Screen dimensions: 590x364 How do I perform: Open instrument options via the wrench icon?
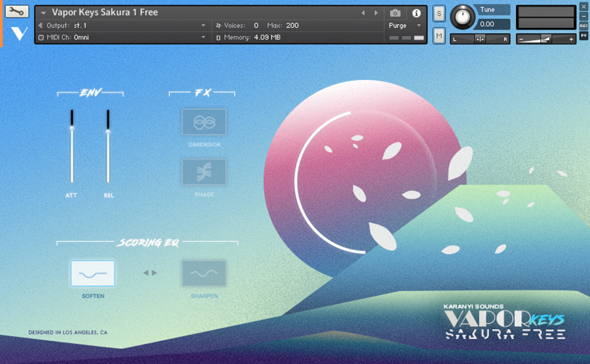coord(17,12)
